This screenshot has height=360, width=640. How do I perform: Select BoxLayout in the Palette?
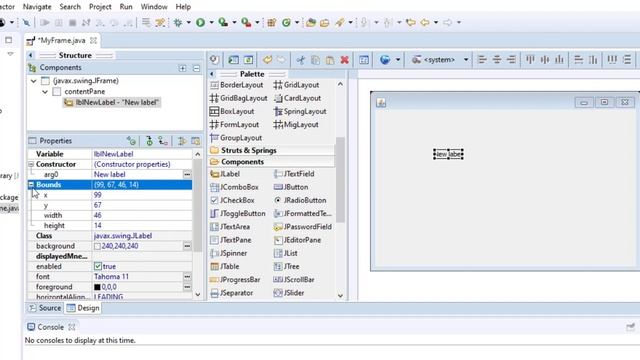tap(232, 111)
